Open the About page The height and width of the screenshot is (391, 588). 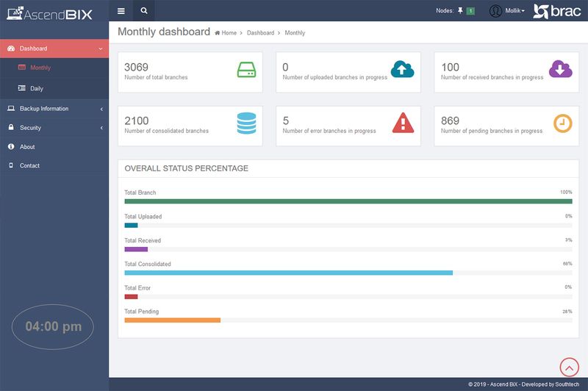point(27,147)
